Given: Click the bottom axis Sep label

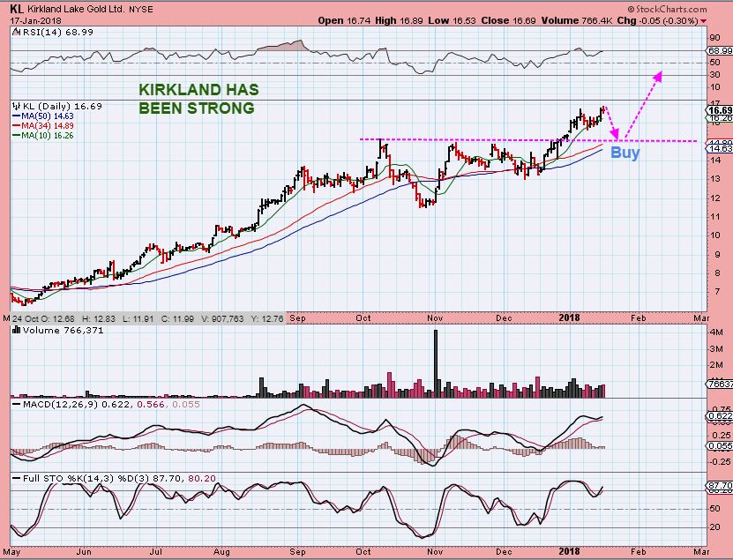Looking at the screenshot, I should point(298,551).
